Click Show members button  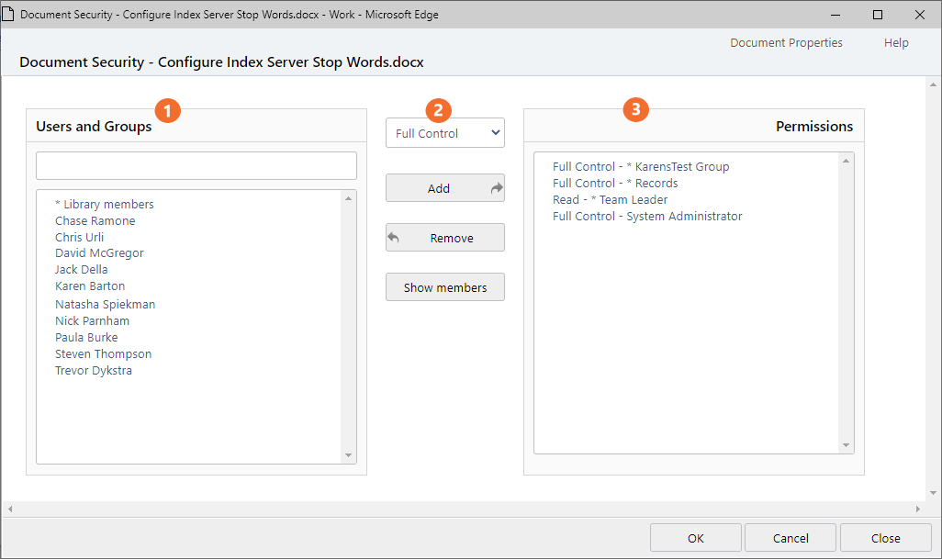click(445, 287)
